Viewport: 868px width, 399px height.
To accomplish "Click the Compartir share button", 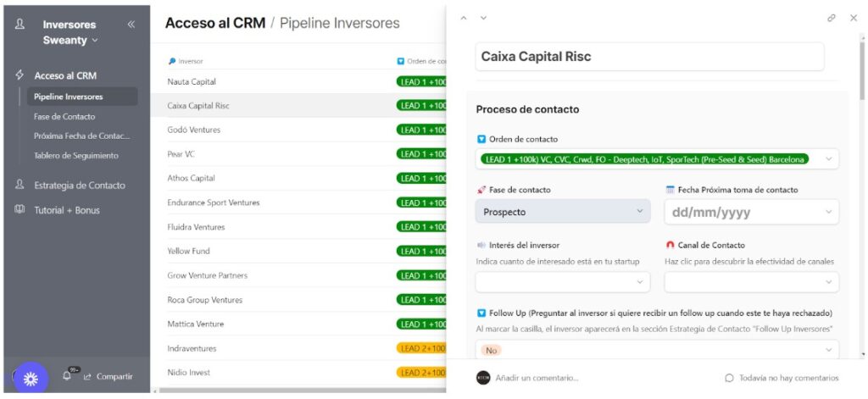I will (108, 377).
